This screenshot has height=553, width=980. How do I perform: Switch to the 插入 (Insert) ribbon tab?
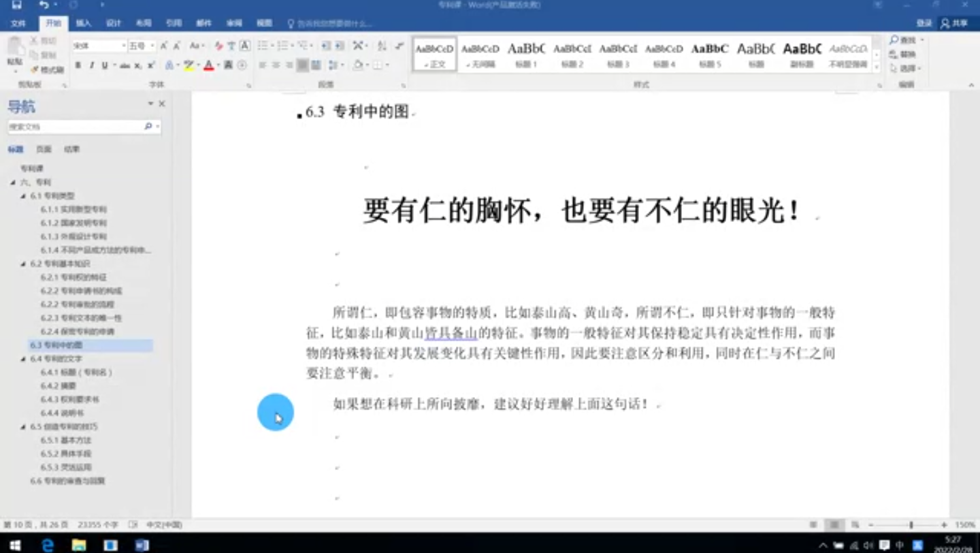click(84, 23)
